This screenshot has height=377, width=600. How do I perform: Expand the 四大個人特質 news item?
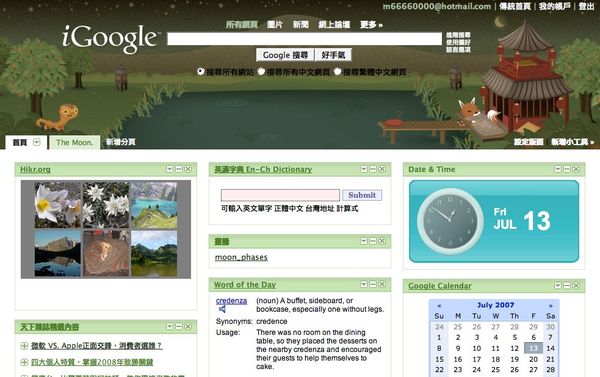coord(24,362)
